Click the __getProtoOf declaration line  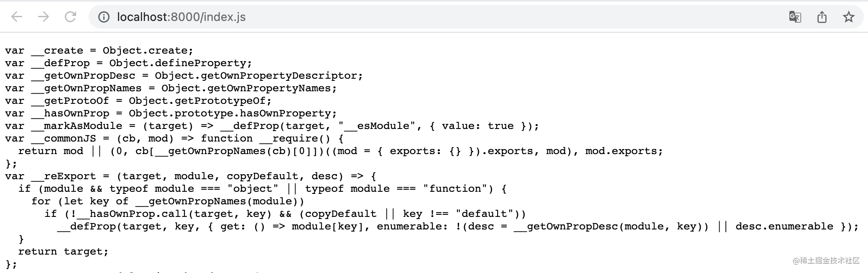coord(138,101)
